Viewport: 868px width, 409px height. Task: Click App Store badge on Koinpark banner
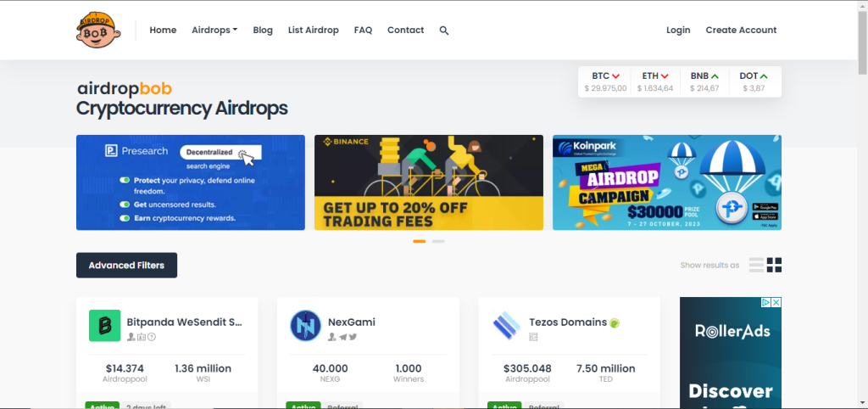765,216
